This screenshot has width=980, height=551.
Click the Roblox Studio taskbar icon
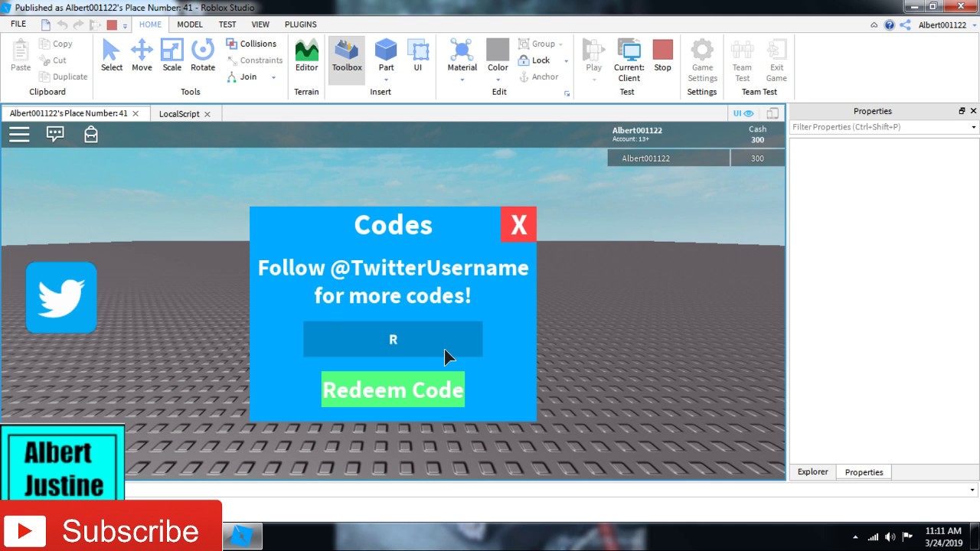pyautogui.click(x=243, y=536)
